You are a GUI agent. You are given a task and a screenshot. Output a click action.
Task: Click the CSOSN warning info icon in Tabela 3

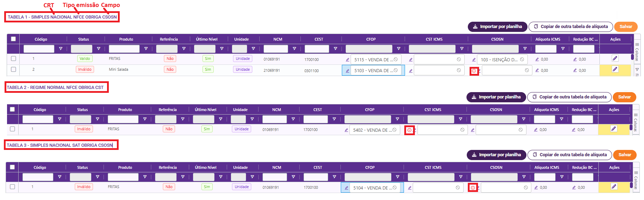[473, 188]
